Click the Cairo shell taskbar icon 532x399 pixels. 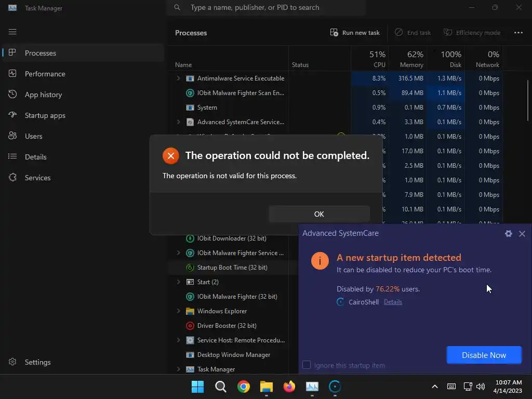pyautogui.click(x=335, y=387)
